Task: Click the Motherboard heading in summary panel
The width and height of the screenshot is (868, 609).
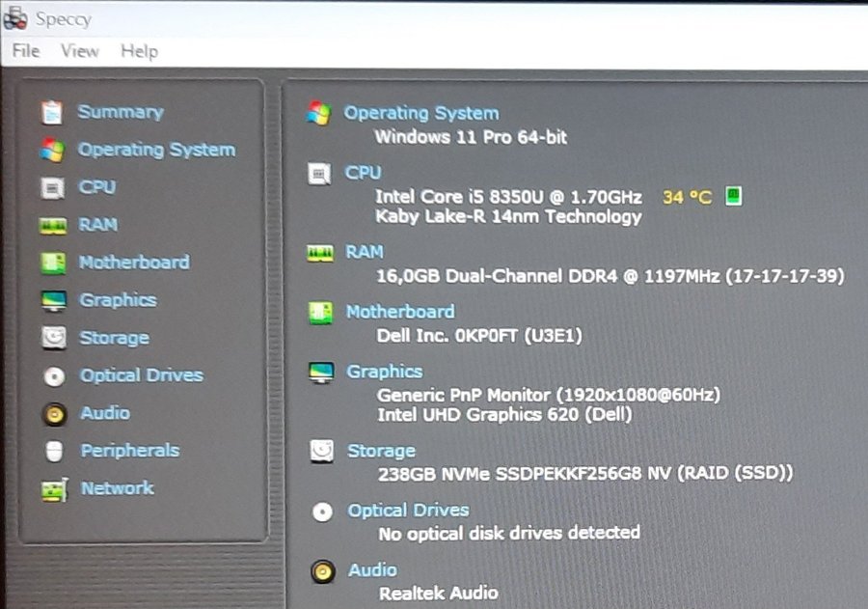Action: tap(400, 312)
